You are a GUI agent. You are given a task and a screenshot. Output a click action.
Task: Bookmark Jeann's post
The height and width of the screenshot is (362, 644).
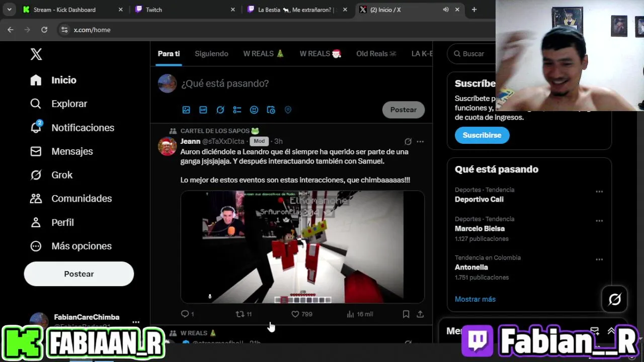(406, 314)
